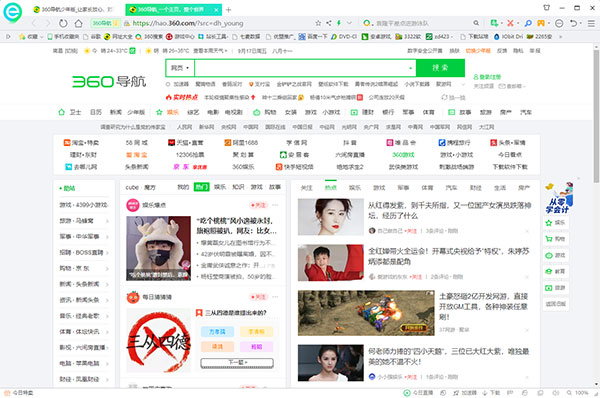Click the back navigation arrow
The image size is (600, 398).
click(34, 23)
